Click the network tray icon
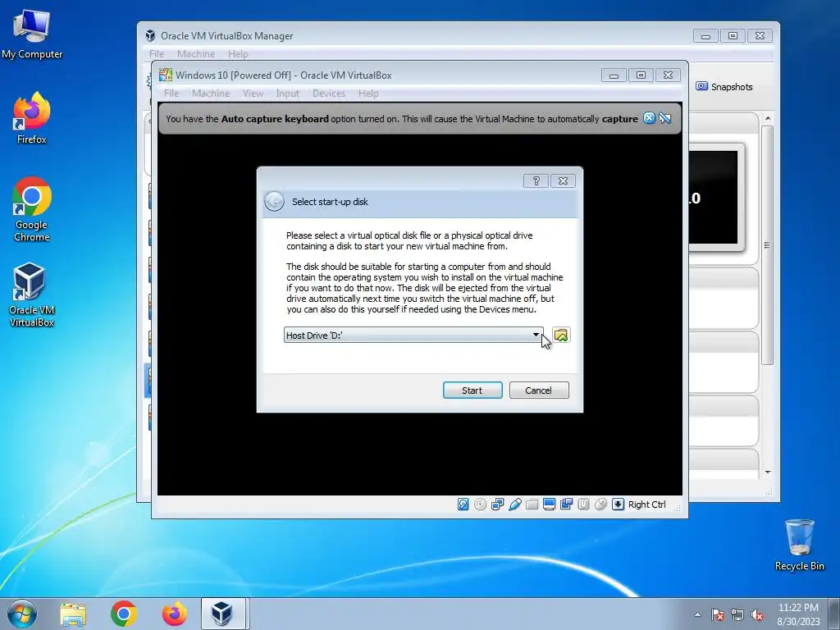 click(x=737, y=614)
